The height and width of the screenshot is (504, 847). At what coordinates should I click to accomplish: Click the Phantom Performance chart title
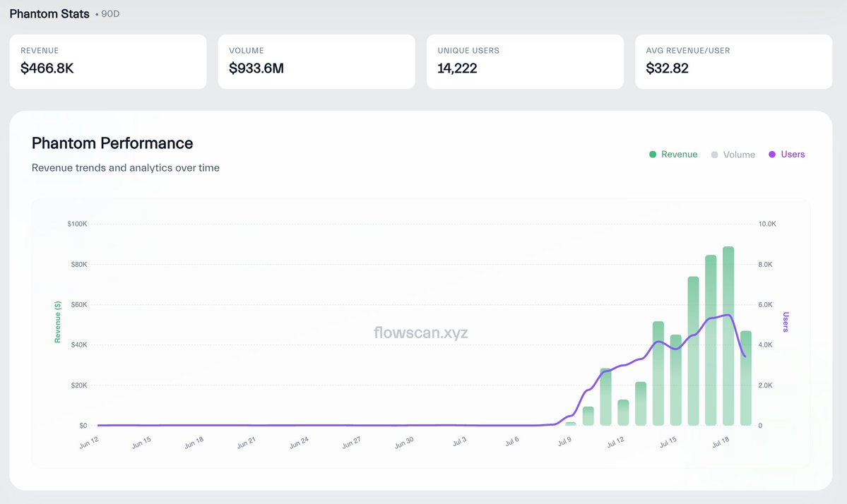[112, 143]
